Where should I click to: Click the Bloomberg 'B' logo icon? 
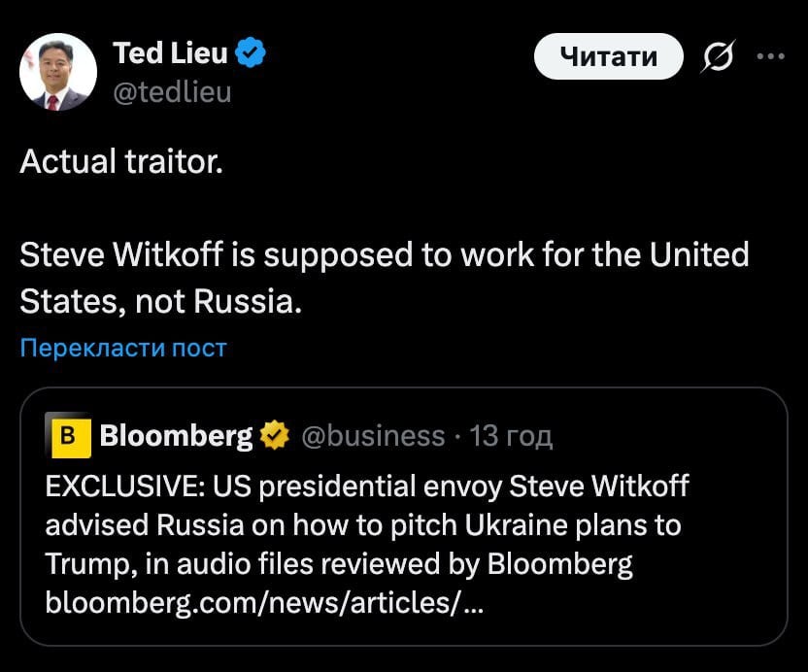(68, 436)
